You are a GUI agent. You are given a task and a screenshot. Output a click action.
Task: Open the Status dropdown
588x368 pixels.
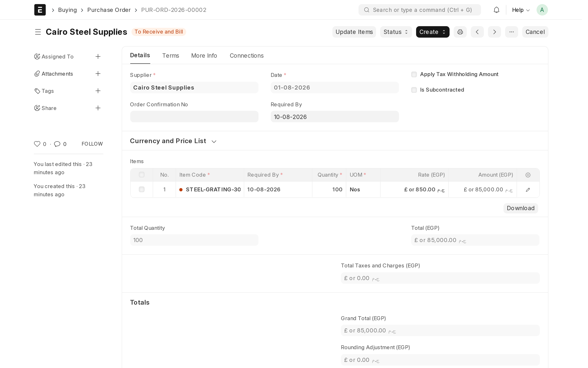point(396,32)
